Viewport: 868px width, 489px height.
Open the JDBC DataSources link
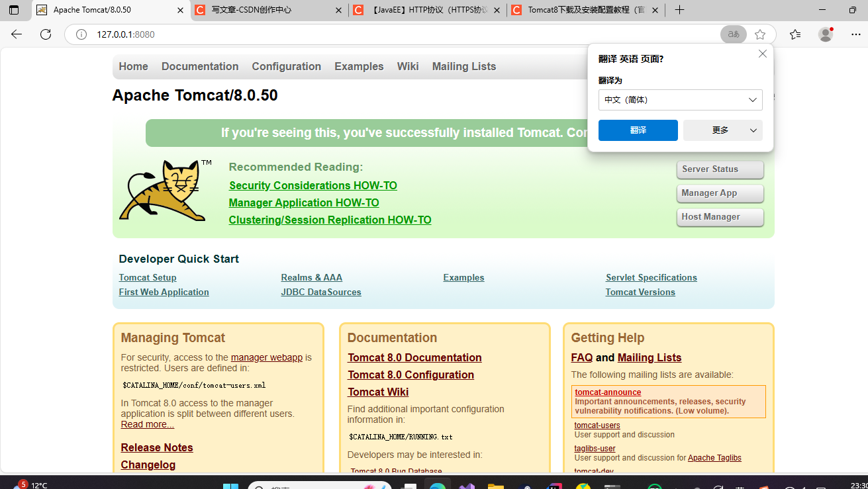pyautogui.click(x=321, y=292)
